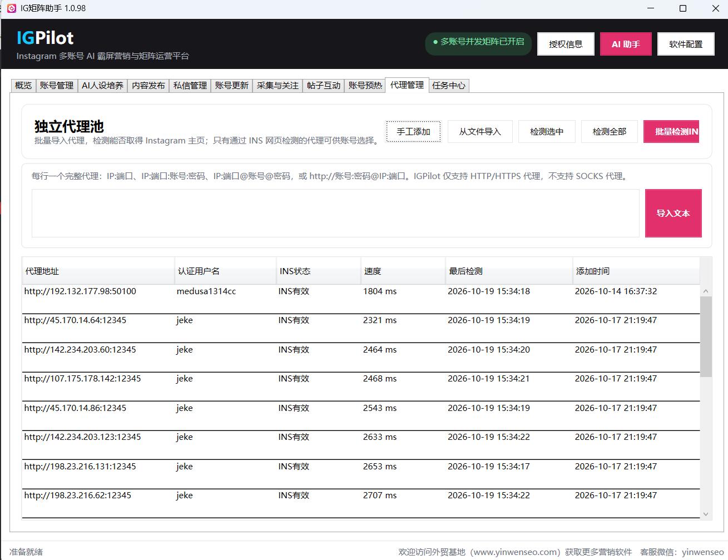Sort by the 代理地址 column header
This screenshot has width=728, height=560.
[x=98, y=271]
